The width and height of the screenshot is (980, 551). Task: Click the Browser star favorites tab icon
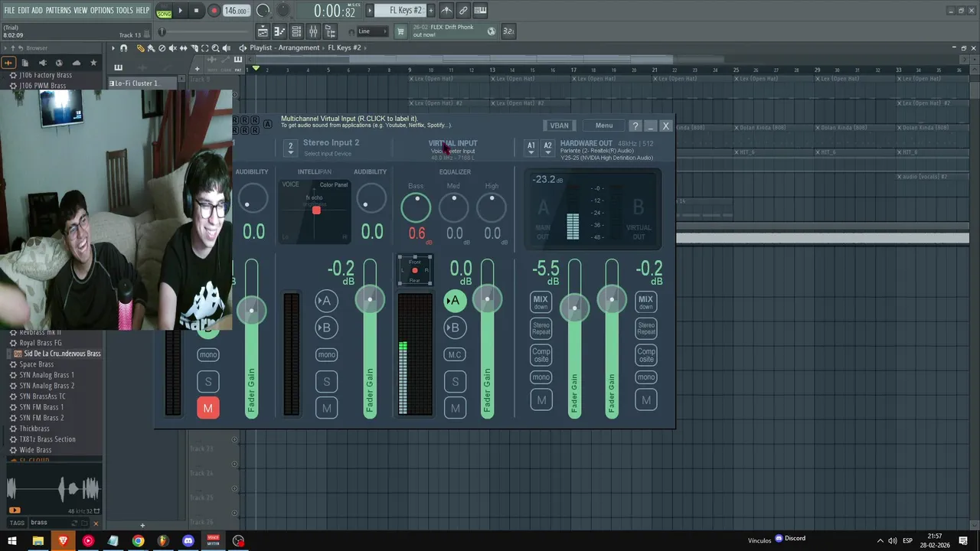click(x=93, y=63)
